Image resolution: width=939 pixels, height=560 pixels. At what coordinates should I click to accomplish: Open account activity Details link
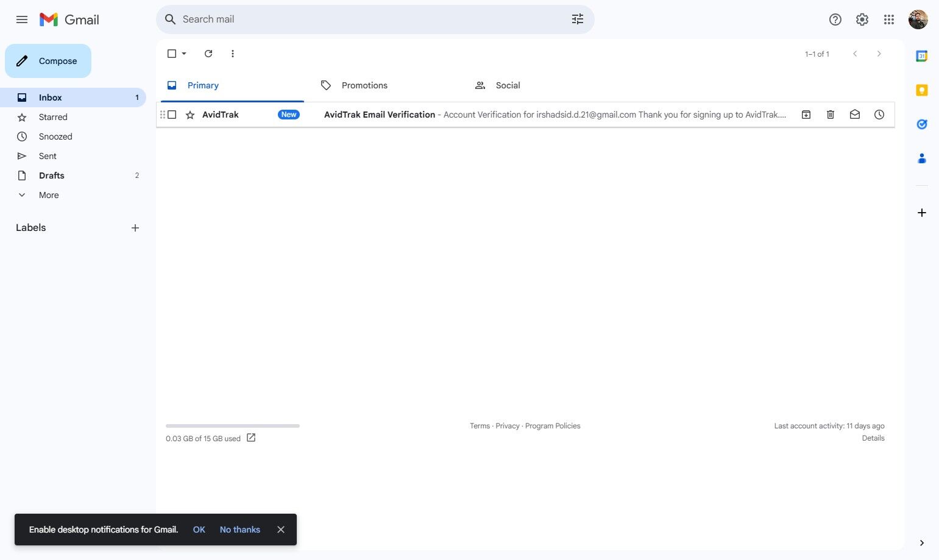(x=873, y=438)
